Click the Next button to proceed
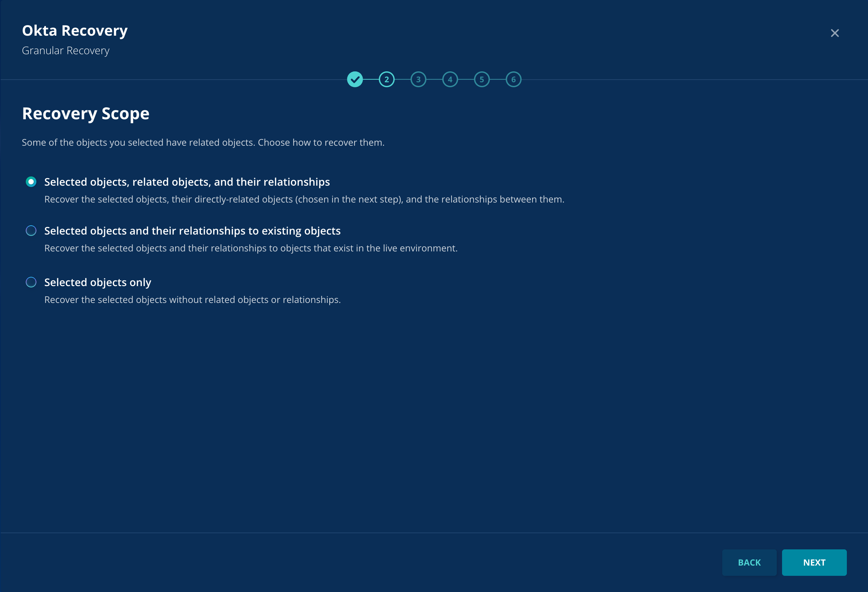This screenshot has height=592, width=868. pos(814,563)
